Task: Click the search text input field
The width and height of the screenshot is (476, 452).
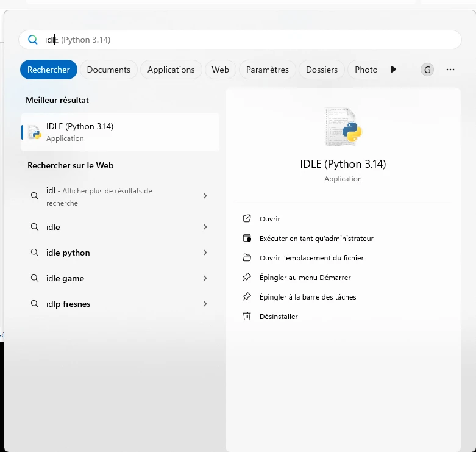Action: (x=244, y=40)
